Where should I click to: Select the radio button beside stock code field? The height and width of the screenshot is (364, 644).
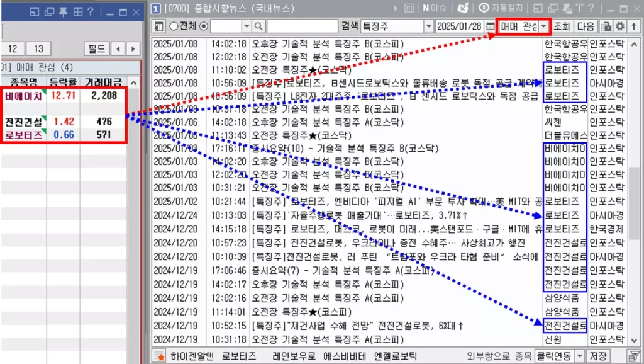204,26
